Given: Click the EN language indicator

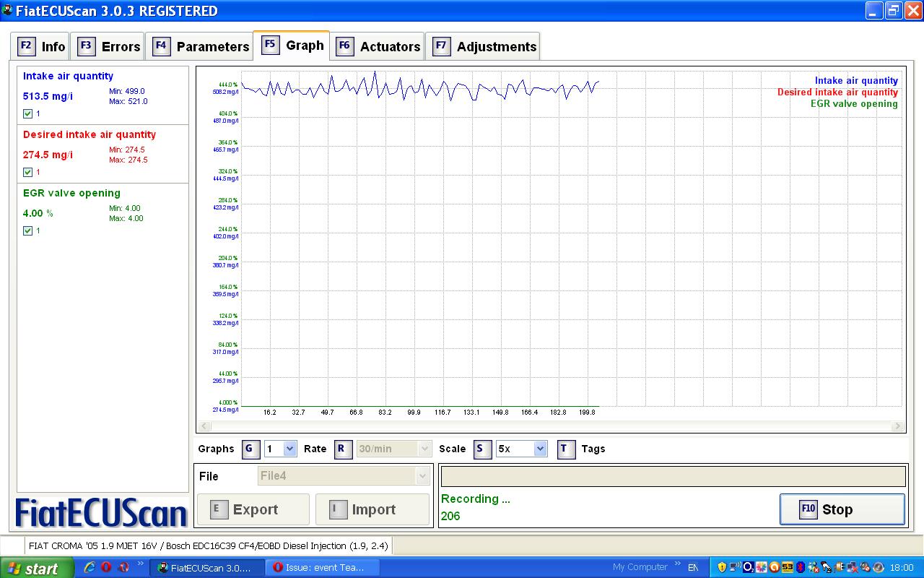Looking at the screenshot, I should 693,568.
